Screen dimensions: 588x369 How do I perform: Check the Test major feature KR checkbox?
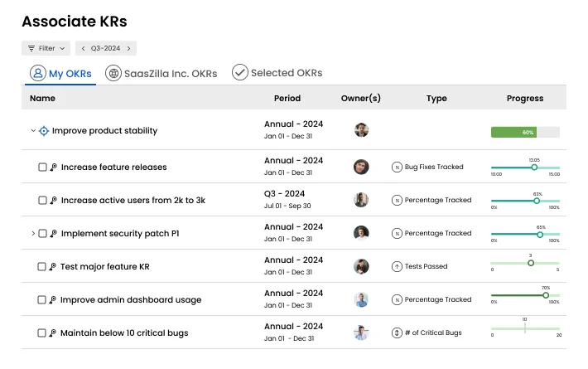pyautogui.click(x=42, y=267)
